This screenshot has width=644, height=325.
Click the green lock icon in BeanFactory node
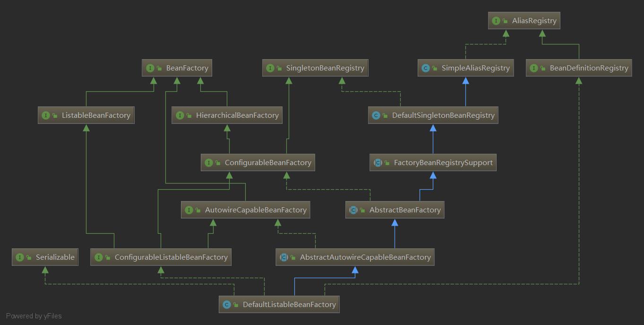pyautogui.click(x=160, y=69)
